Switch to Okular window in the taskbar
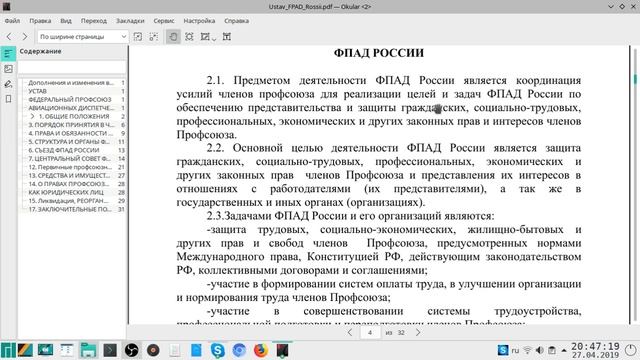Viewport: 640px width, 360px height. (282, 350)
